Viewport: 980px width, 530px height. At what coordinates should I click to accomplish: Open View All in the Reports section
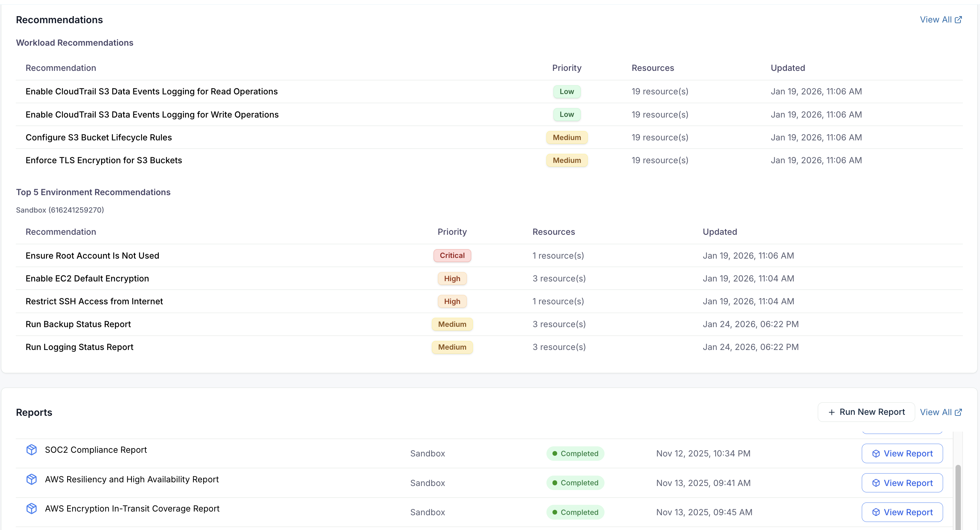click(937, 412)
